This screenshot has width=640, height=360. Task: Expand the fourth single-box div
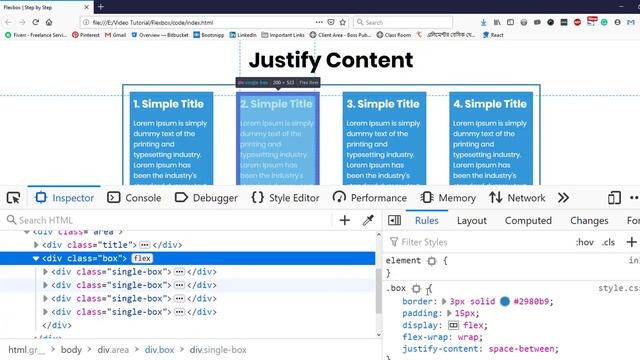(45, 312)
